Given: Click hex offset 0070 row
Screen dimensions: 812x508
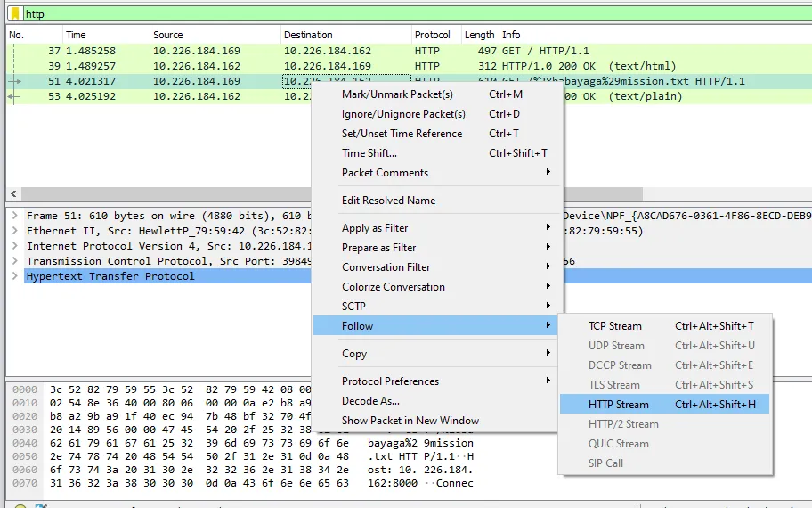Looking at the screenshot, I should (x=25, y=483).
